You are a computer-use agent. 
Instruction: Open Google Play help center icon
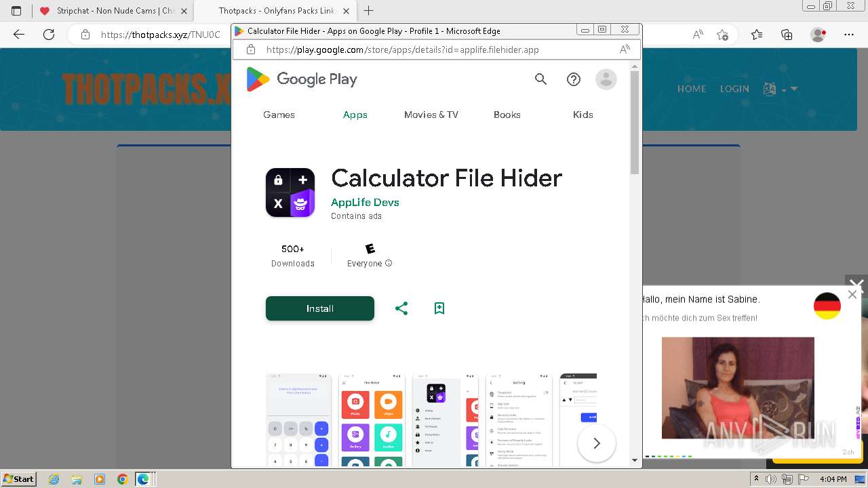coord(574,79)
